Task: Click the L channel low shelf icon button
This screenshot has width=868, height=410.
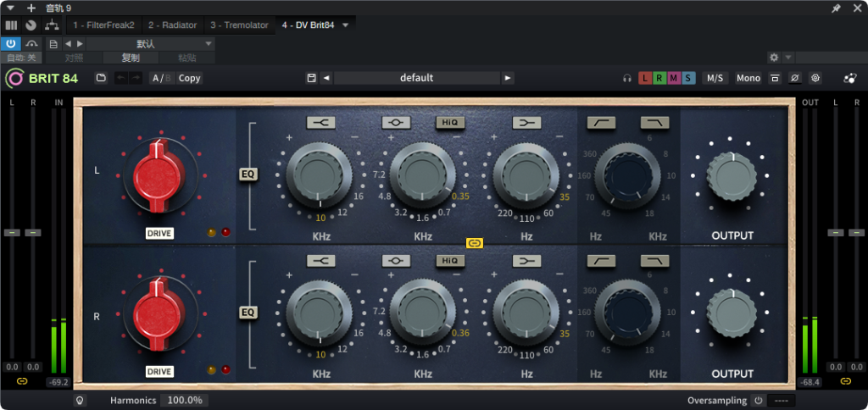Action: coord(526,122)
